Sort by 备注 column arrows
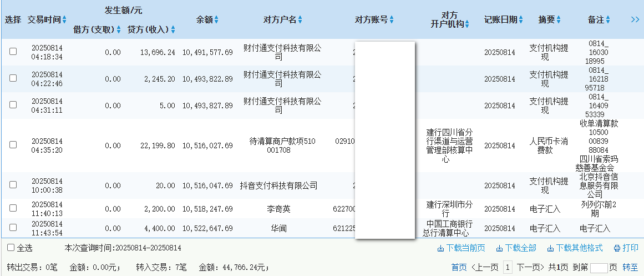 point(608,19)
